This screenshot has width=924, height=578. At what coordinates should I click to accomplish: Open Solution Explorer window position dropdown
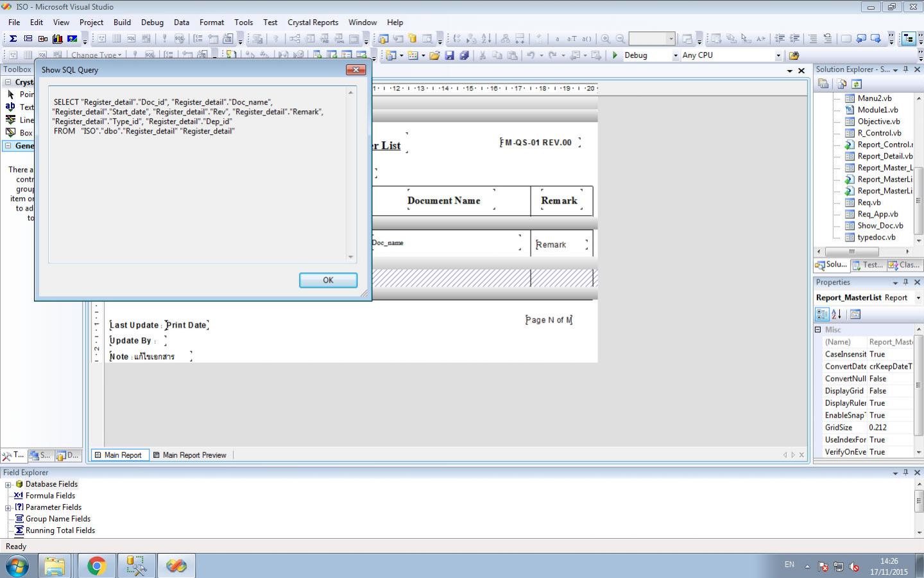coord(896,69)
